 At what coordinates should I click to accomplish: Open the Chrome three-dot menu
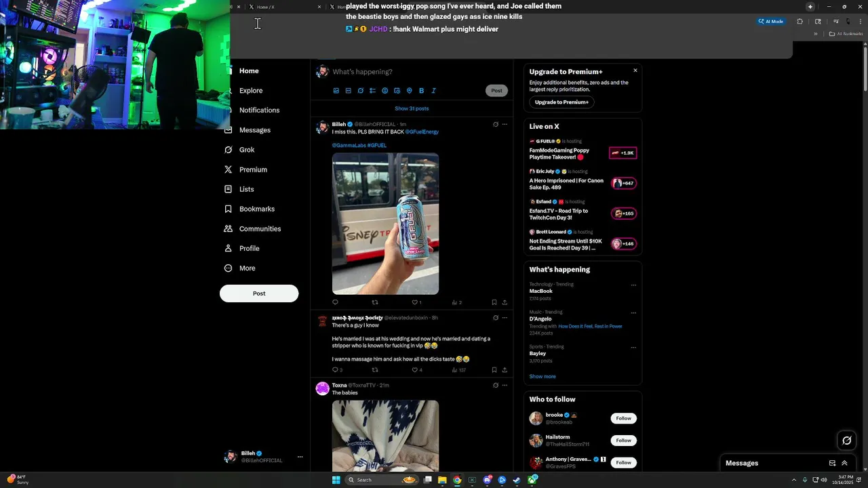[862, 22]
